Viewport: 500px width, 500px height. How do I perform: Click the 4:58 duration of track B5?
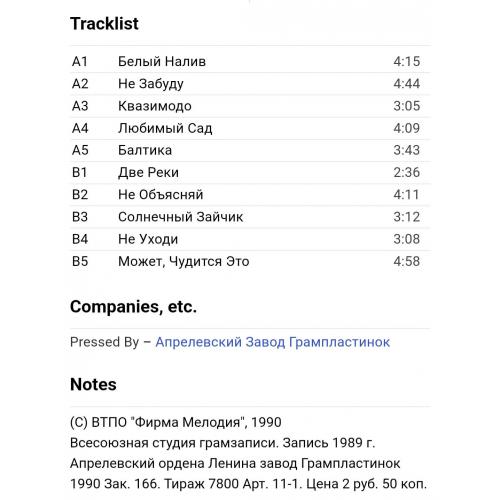click(406, 261)
